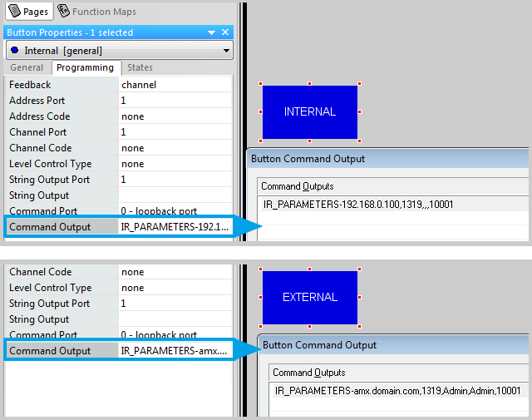The image size is (532, 420).
Task: Click Level Control Type value in lower panel
Action: coord(175,288)
